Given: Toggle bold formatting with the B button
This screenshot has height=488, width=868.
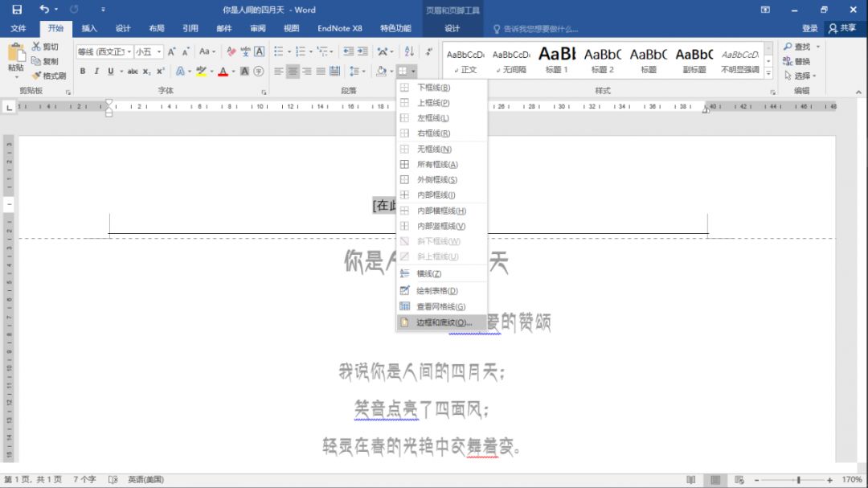Looking at the screenshot, I should tap(83, 71).
